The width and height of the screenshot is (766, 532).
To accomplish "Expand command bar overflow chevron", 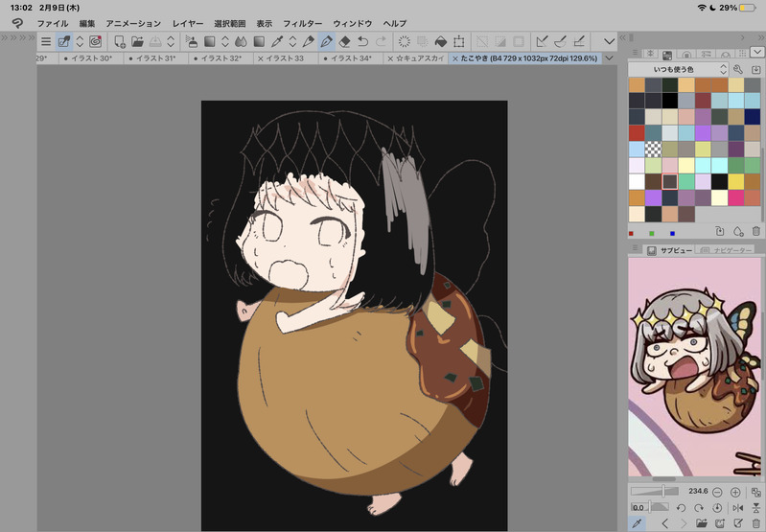I will [609, 41].
